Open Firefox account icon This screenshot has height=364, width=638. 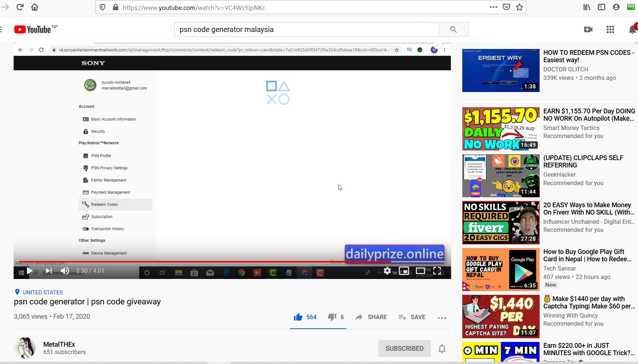point(616,7)
